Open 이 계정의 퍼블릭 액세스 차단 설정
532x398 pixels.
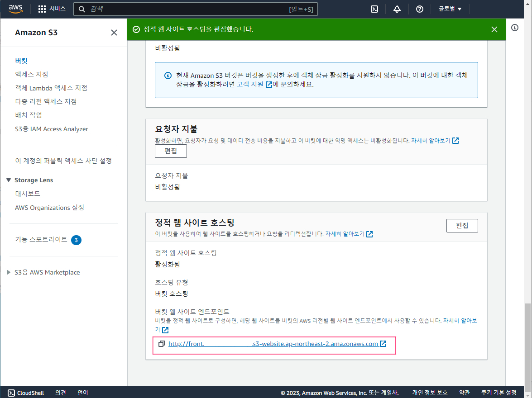63,161
